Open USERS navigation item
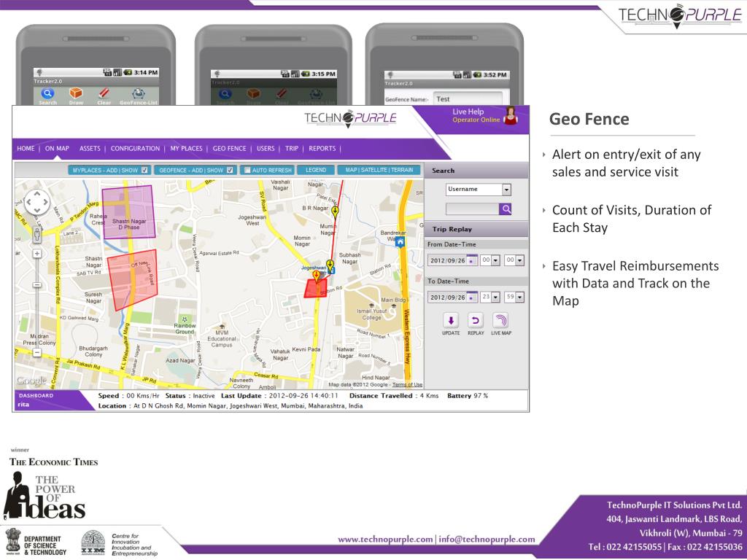 click(x=266, y=149)
